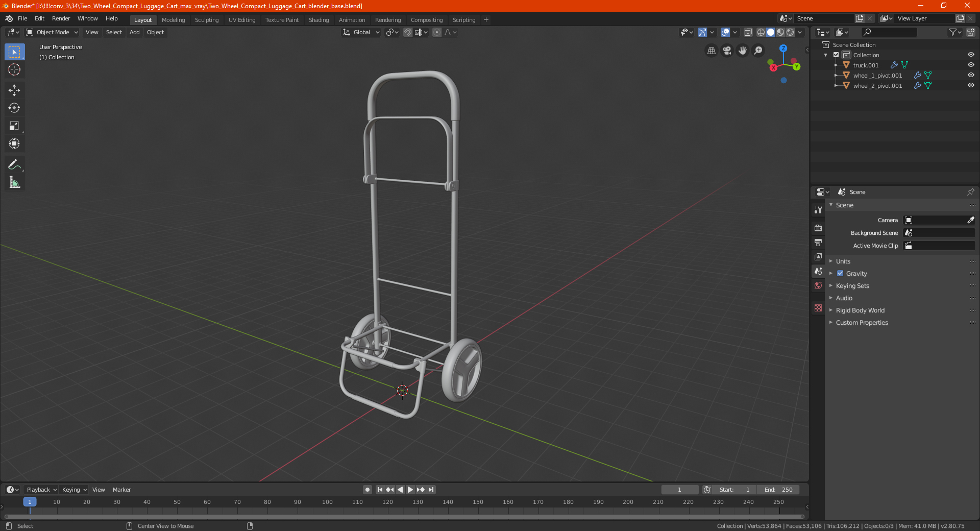Click the pan view hand icon

[743, 51]
